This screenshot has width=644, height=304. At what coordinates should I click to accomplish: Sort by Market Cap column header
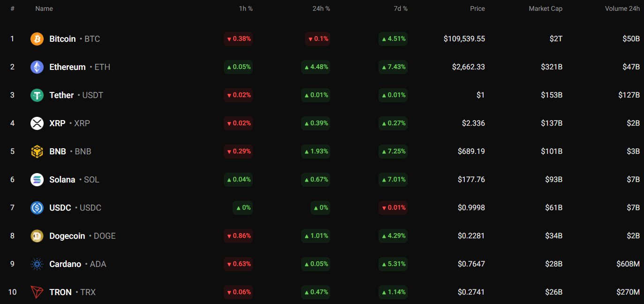click(546, 8)
